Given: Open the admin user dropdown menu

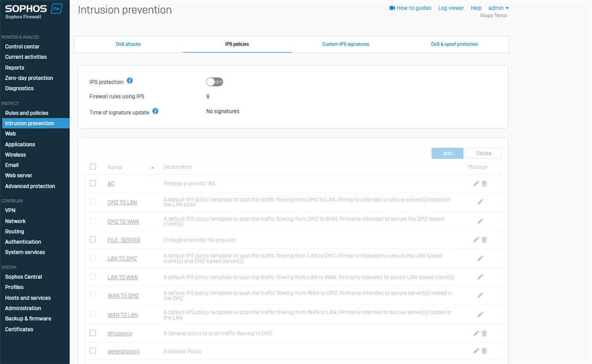Looking at the screenshot, I should pos(499,8).
